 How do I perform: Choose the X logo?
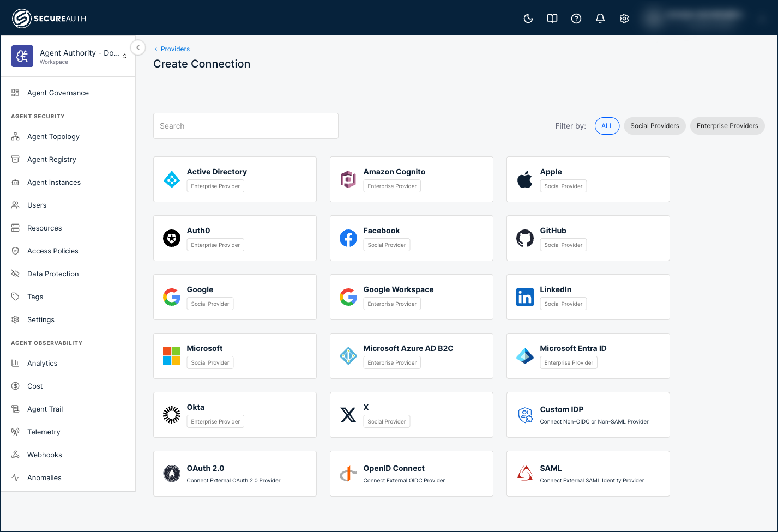click(x=348, y=415)
